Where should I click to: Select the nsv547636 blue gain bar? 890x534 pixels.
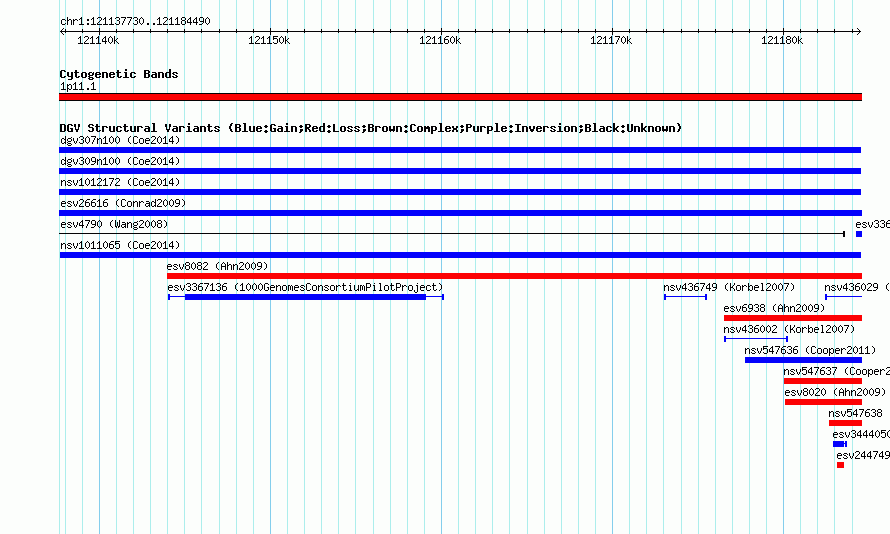click(x=803, y=360)
